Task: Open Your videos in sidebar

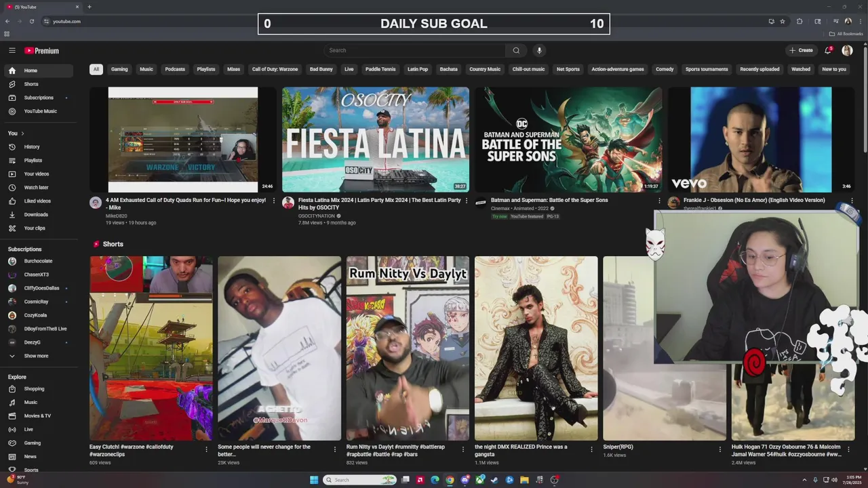Action: click(38, 174)
